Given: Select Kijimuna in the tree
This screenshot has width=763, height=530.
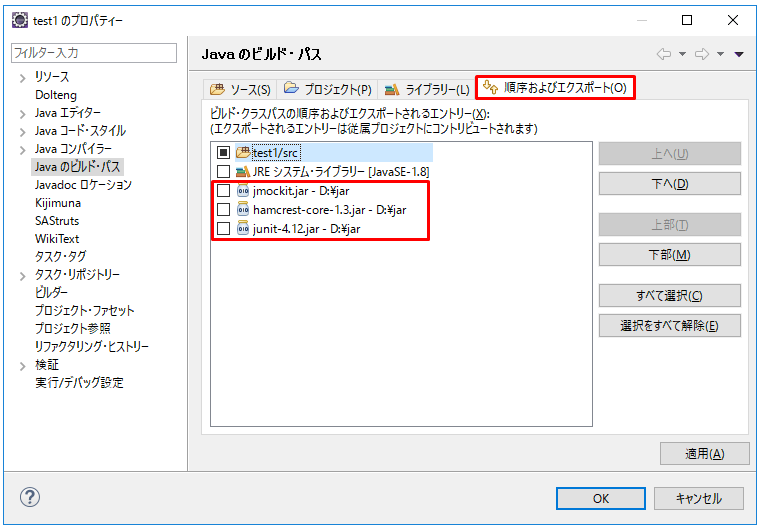Looking at the screenshot, I should pos(58,203).
